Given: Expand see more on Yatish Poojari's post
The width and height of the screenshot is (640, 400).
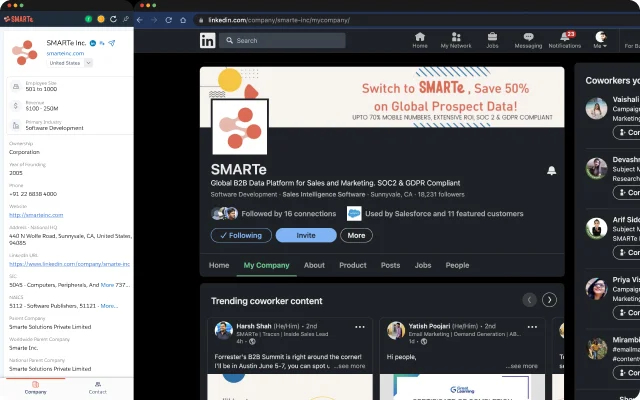Looking at the screenshot, I should coord(522,366).
